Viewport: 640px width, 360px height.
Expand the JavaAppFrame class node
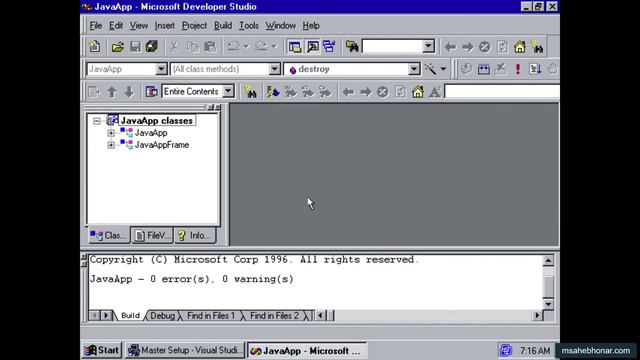pos(111,145)
